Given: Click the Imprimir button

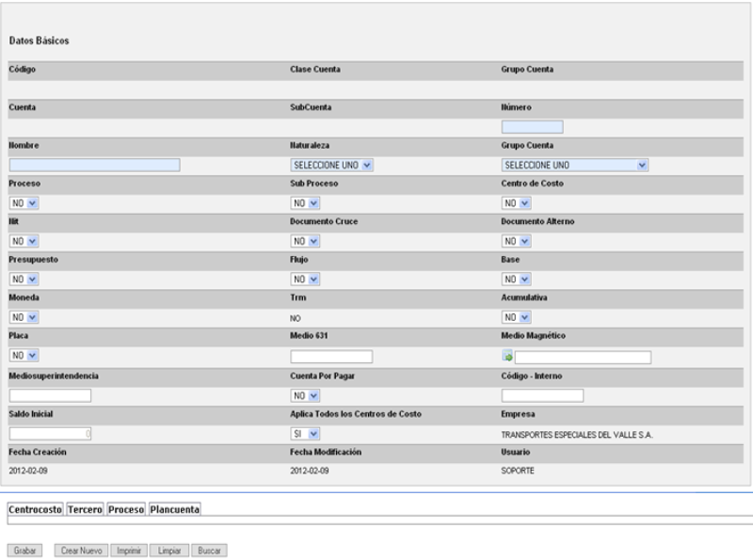Looking at the screenshot, I should point(128,547).
